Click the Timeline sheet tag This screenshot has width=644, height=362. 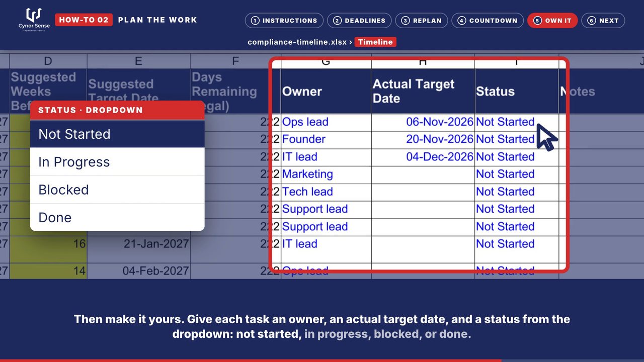click(x=375, y=42)
